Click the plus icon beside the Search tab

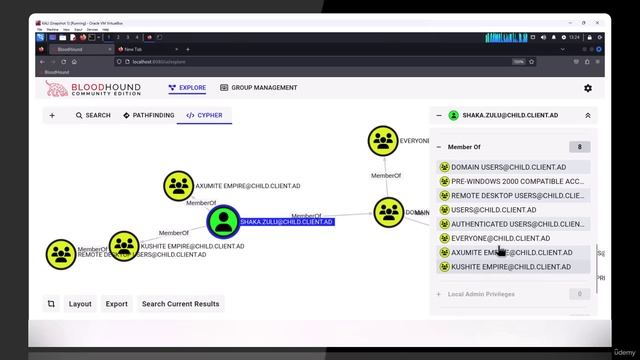point(52,116)
